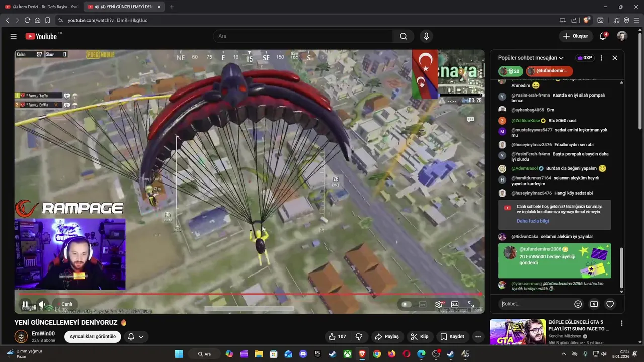Image resolution: width=644 pixels, height=362 pixels.
Task: Click the @tufandemir red chip
Action: pyautogui.click(x=549, y=71)
